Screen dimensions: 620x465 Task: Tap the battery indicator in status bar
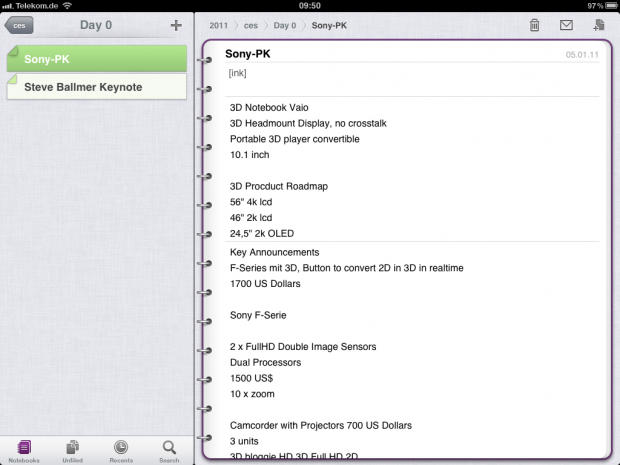[x=612, y=6]
